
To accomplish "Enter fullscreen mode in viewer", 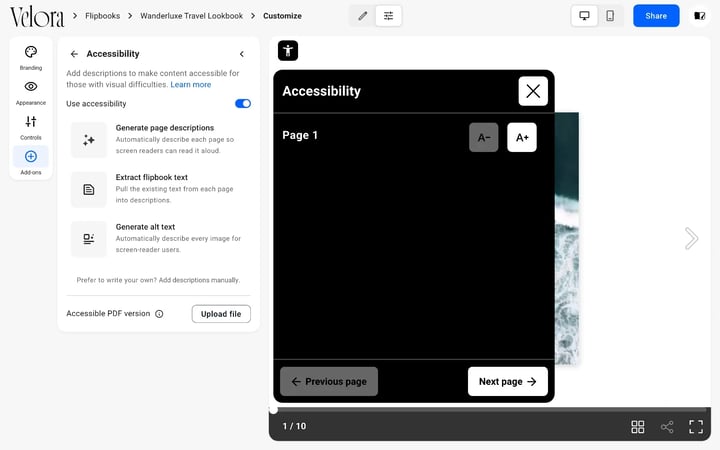I will [696, 427].
